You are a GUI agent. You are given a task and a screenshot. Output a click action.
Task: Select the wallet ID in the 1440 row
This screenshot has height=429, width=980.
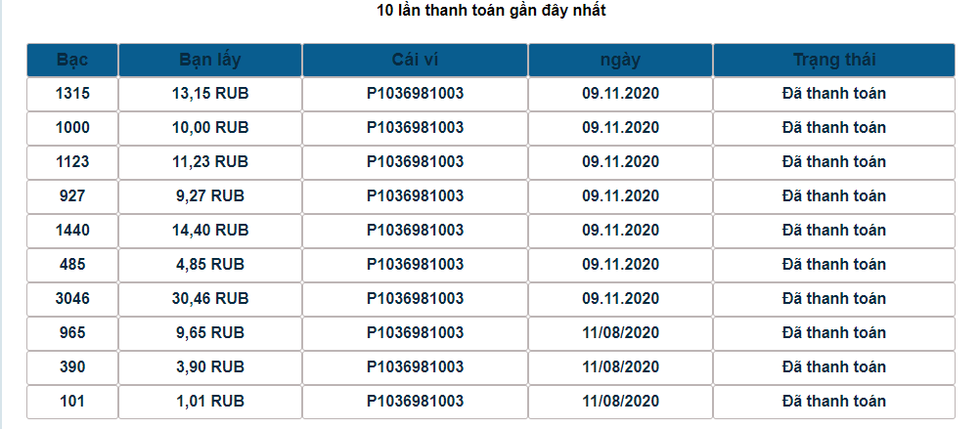click(x=415, y=231)
